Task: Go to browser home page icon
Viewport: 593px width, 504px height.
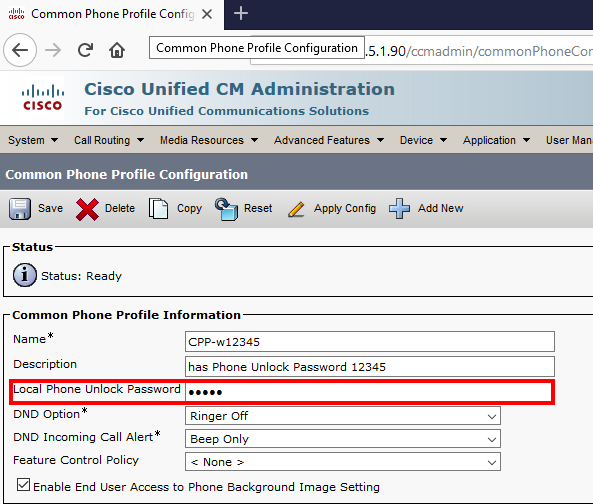Action: coord(117,50)
